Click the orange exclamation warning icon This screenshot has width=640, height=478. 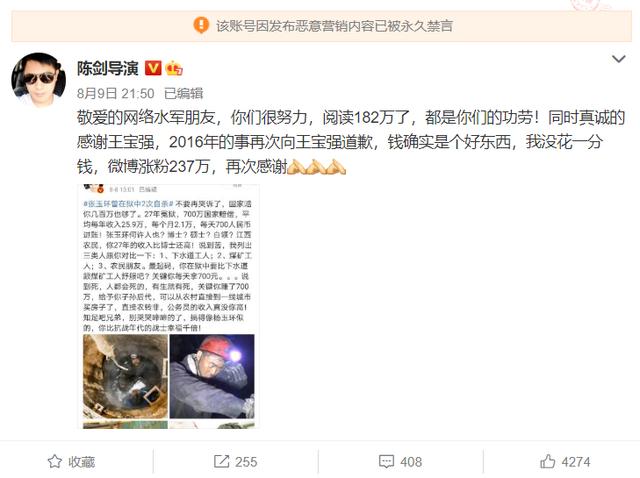201,25
